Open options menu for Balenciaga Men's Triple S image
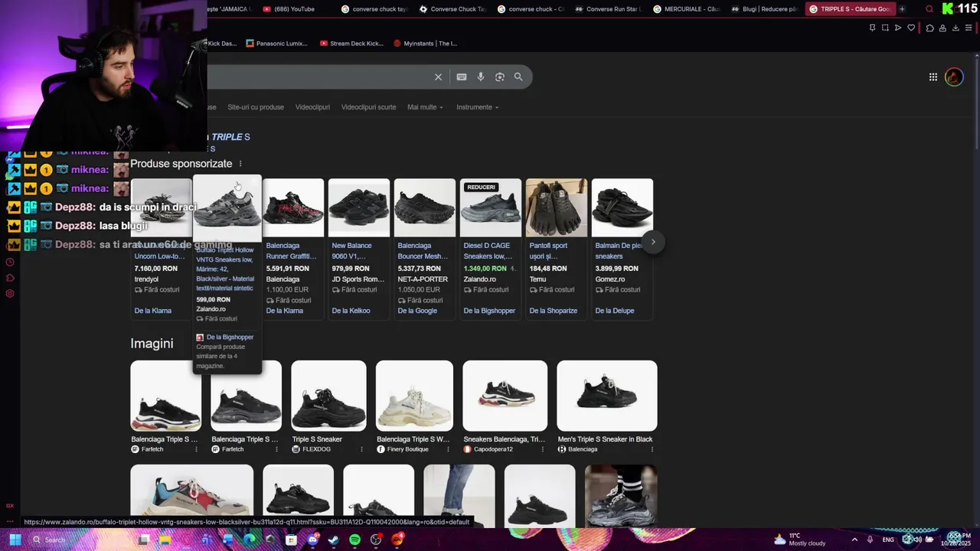This screenshot has width=980, height=551. point(652,449)
